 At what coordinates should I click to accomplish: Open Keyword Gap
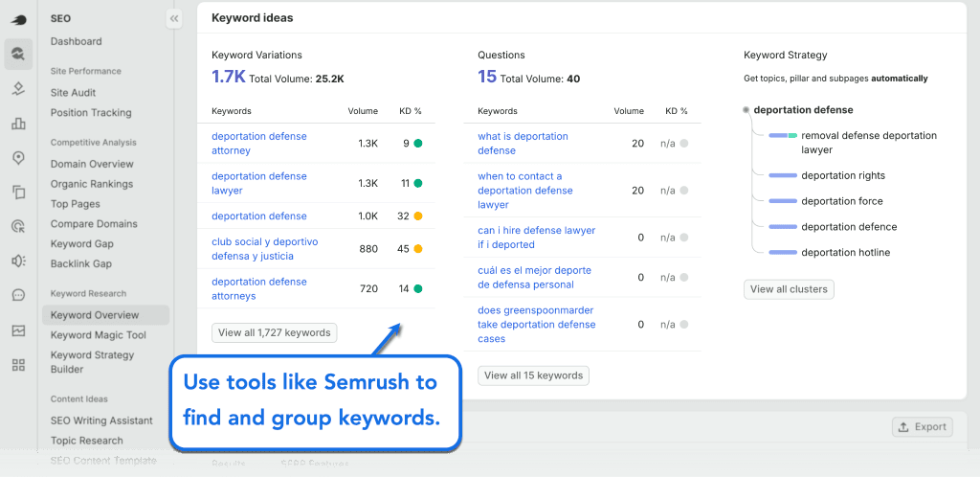[x=82, y=244]
